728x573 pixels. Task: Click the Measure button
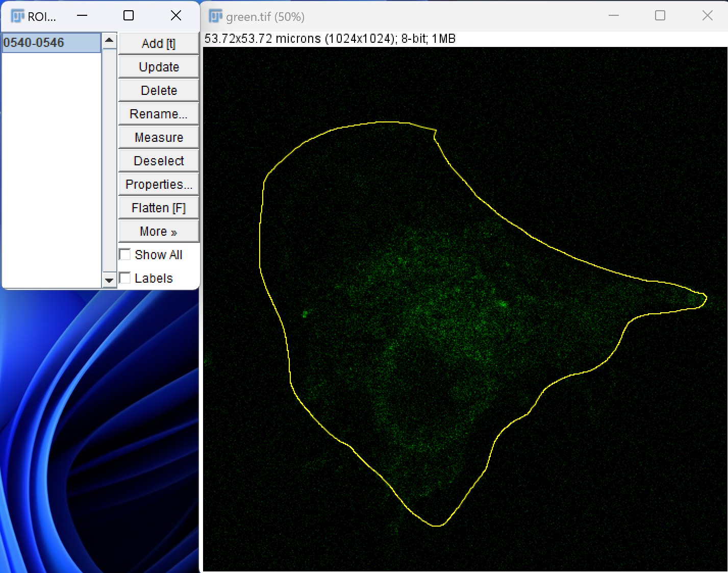(x=159, y=137)
